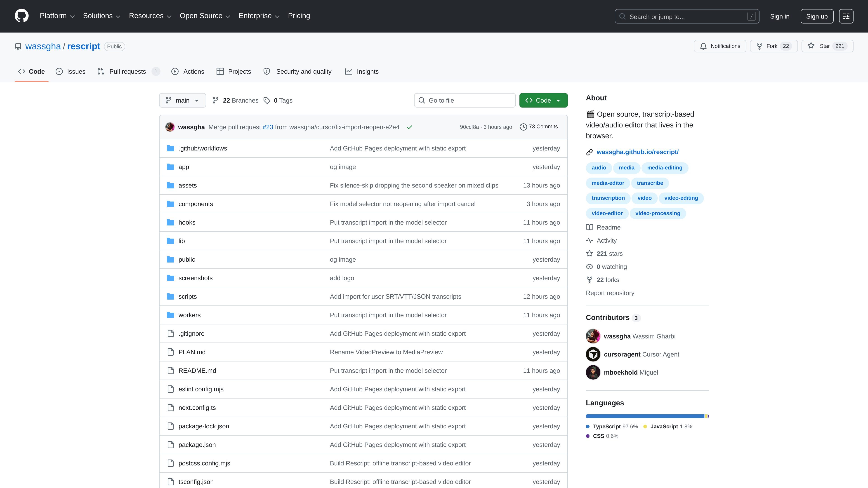Image resolution: width=868 pixels, height=488 pixels.
Task: Click the Fork icon in the header
Action: pyautogui.click(x=759, y=47)
